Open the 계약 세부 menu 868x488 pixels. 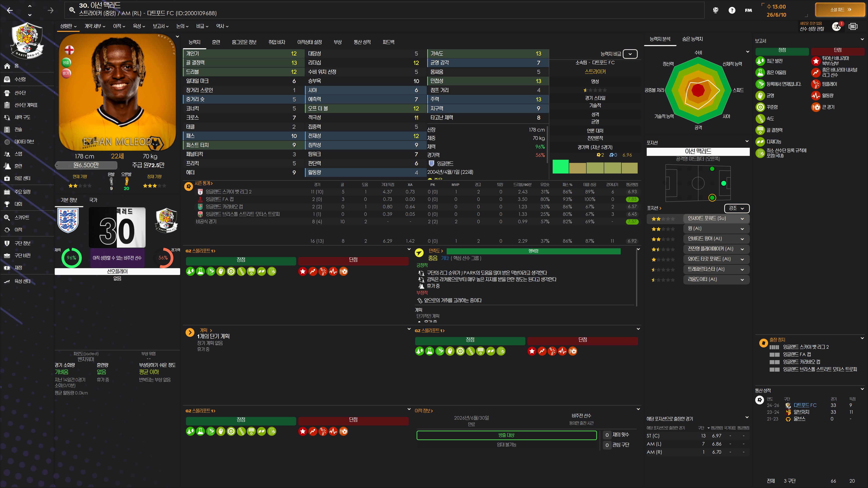coord(95,26)
